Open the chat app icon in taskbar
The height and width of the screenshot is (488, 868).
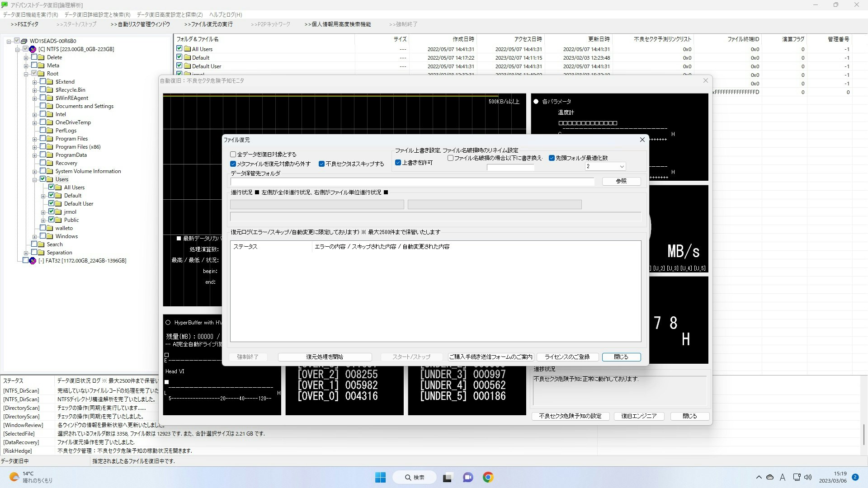click(x=467, y=477)
